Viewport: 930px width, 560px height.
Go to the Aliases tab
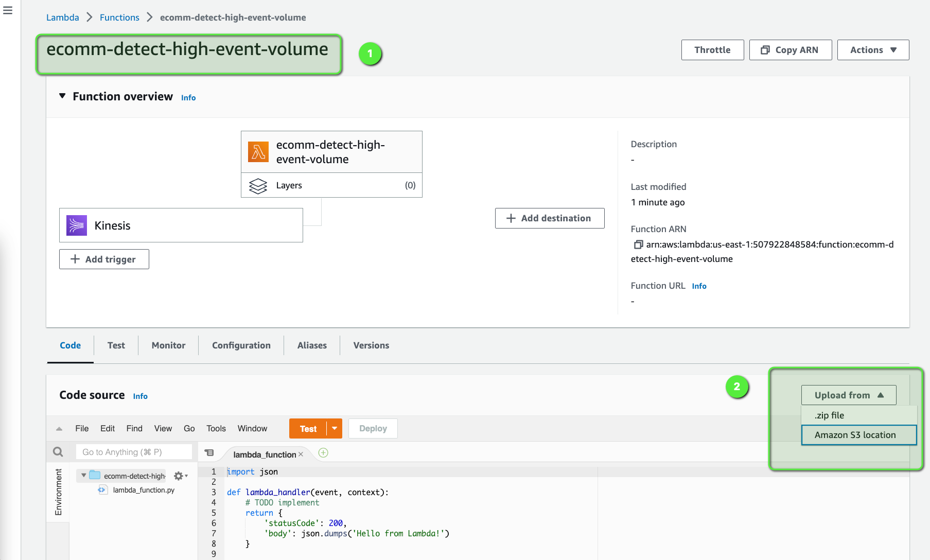click(x=312, y=345)
